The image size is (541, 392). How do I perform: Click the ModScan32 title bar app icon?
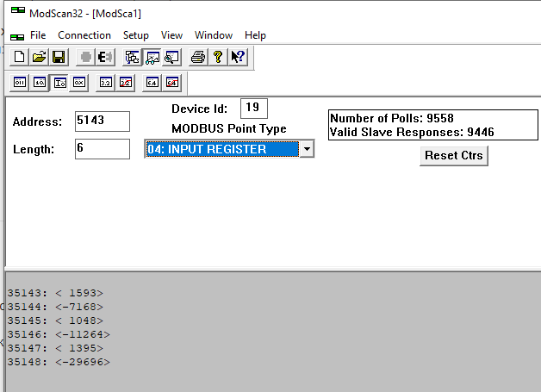click(17, 10)
